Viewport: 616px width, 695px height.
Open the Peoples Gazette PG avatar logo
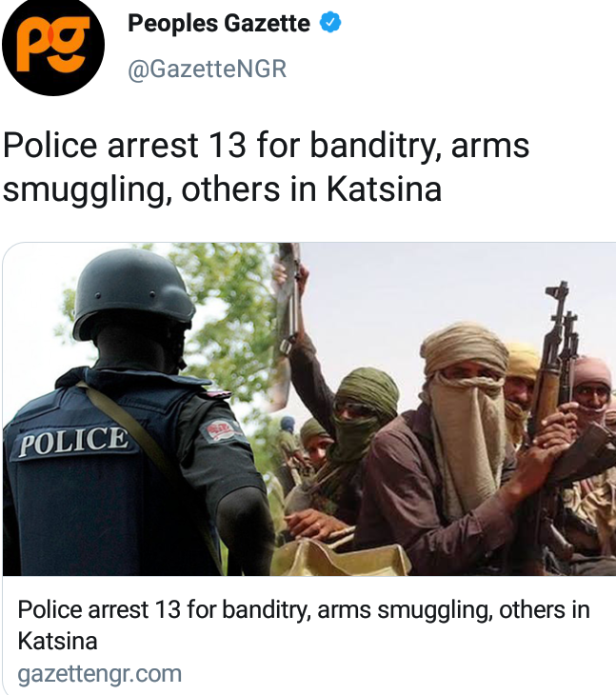tap(53, 45)
